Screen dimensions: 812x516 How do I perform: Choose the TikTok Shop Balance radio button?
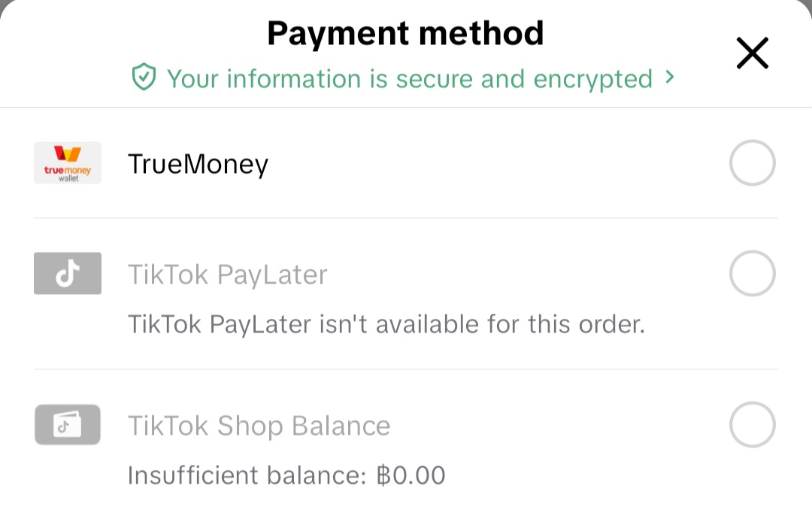[x=752, y=425]
